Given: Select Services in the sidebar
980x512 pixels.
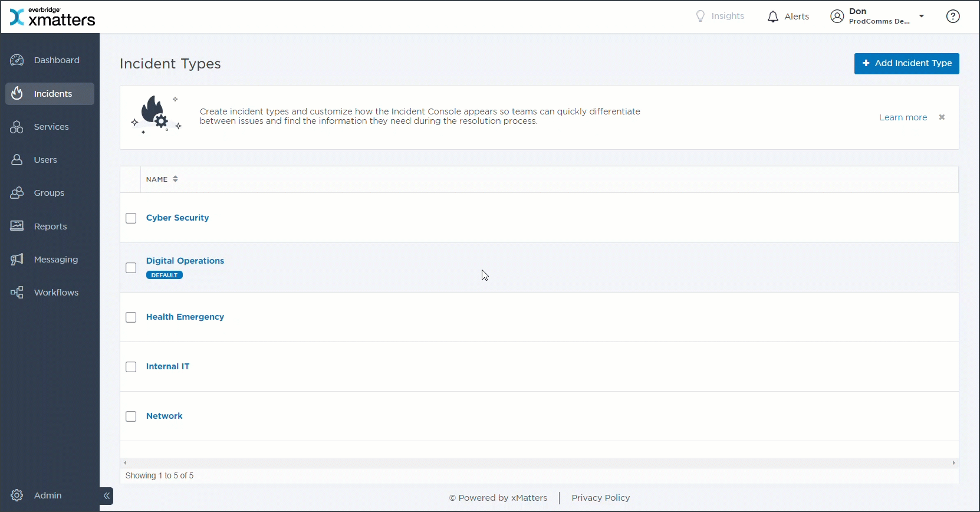Looking at the screenshot, I should click(x=51, y=127).
